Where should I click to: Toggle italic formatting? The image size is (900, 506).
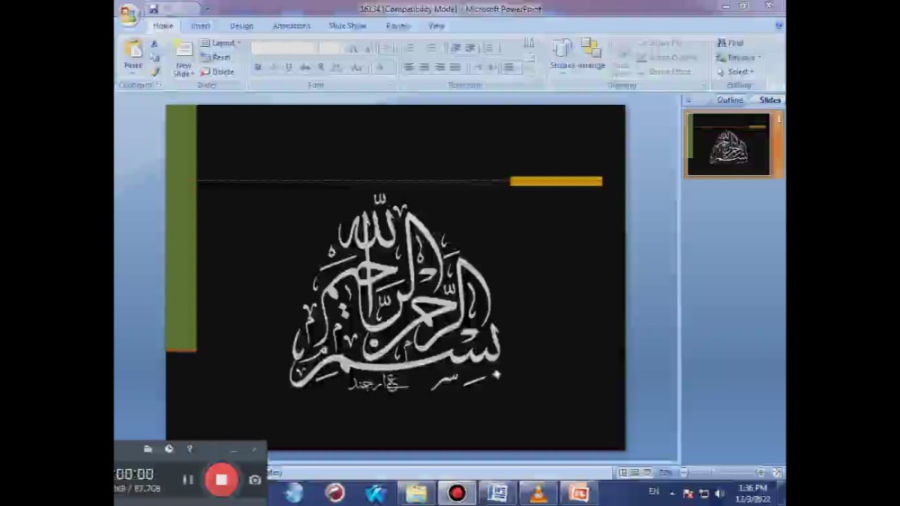[273, 68]
